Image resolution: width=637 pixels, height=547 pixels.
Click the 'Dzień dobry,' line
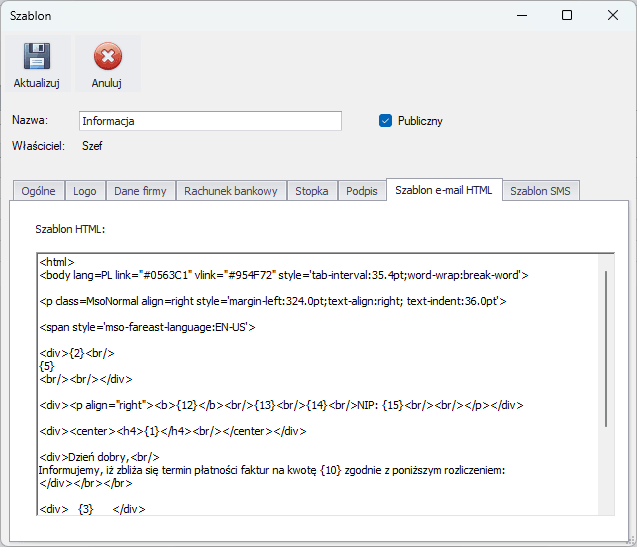(x=99, y=457)
